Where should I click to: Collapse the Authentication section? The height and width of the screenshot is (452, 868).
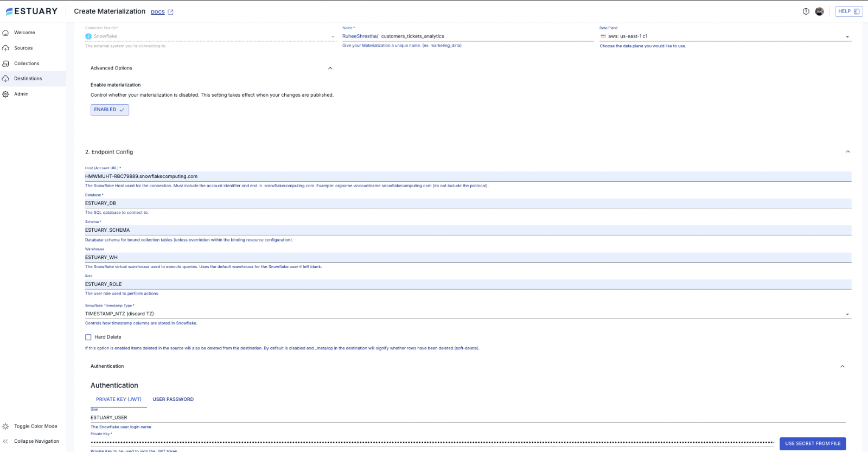point(843,366)
